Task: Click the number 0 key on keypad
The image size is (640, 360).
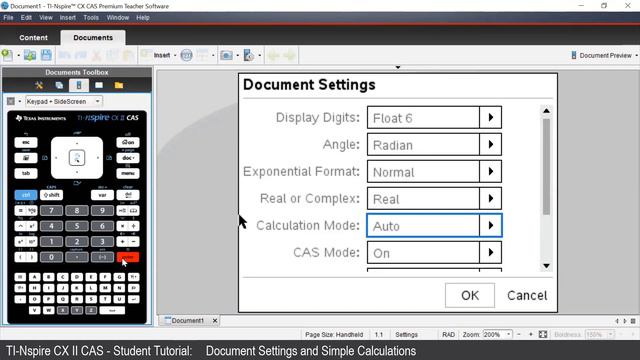Action: [51, 257]
